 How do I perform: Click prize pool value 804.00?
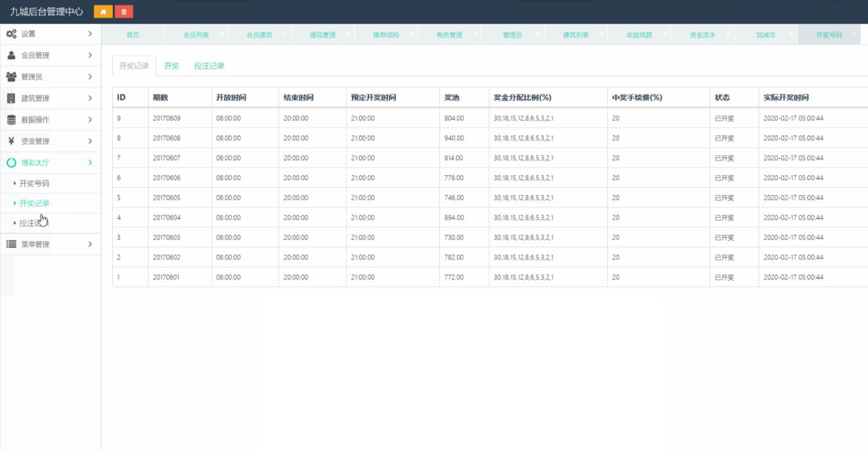pos(454,118)
